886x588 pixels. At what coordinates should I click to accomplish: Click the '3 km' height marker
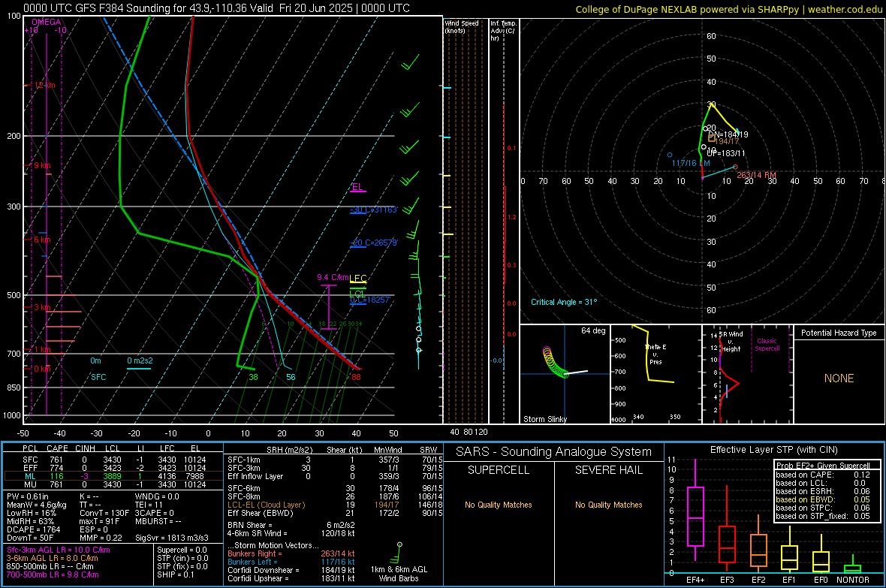point(43,307)
